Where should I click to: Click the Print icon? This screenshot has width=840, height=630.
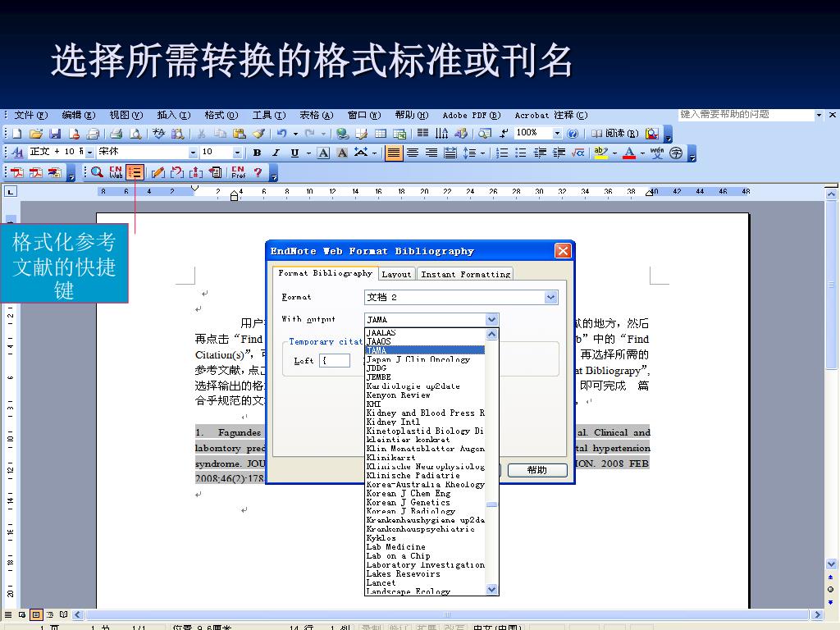click(116, 134)
